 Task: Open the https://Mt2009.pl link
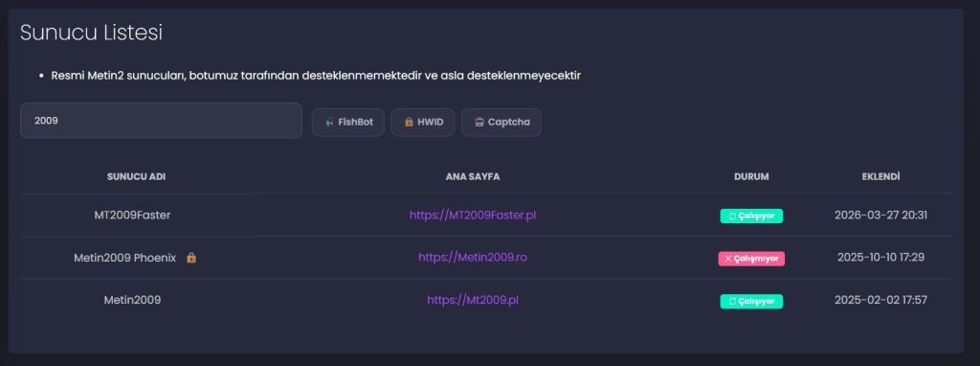473,300
